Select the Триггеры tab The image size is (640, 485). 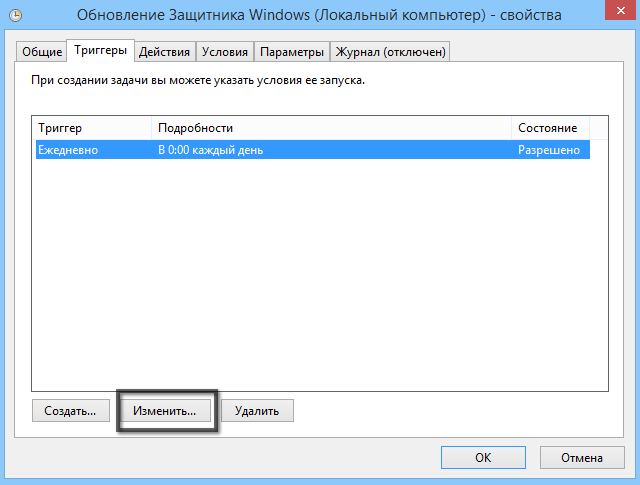click(100, 51)
